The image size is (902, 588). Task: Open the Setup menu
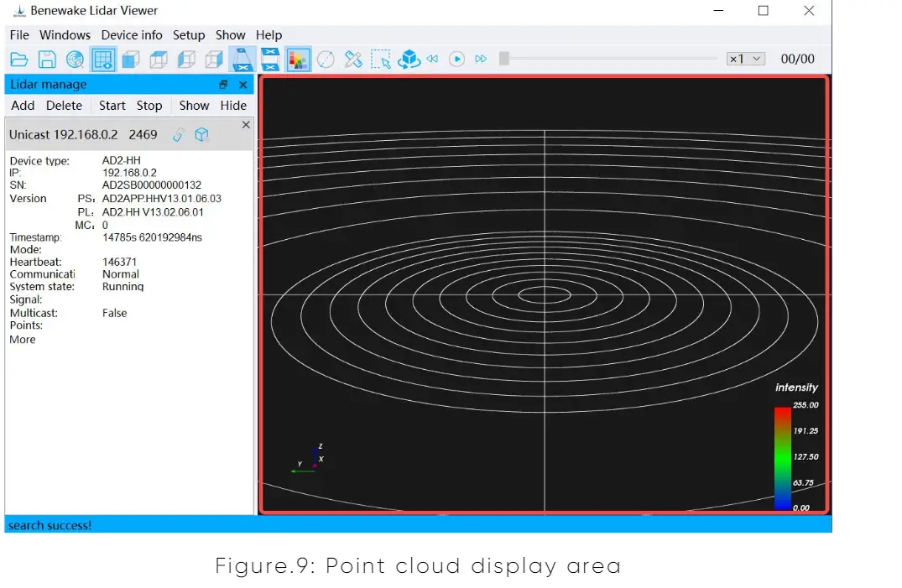[189, 35]
